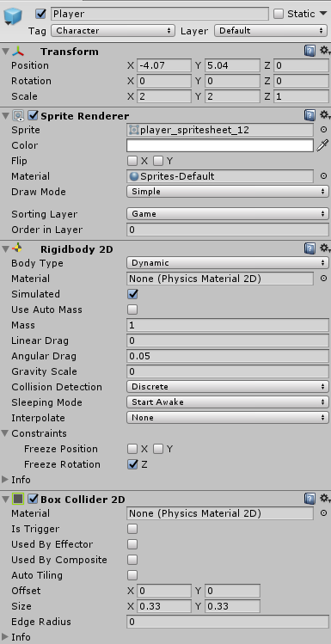Collapse the Sprite Renderer foldout

[x=5, y=116]
